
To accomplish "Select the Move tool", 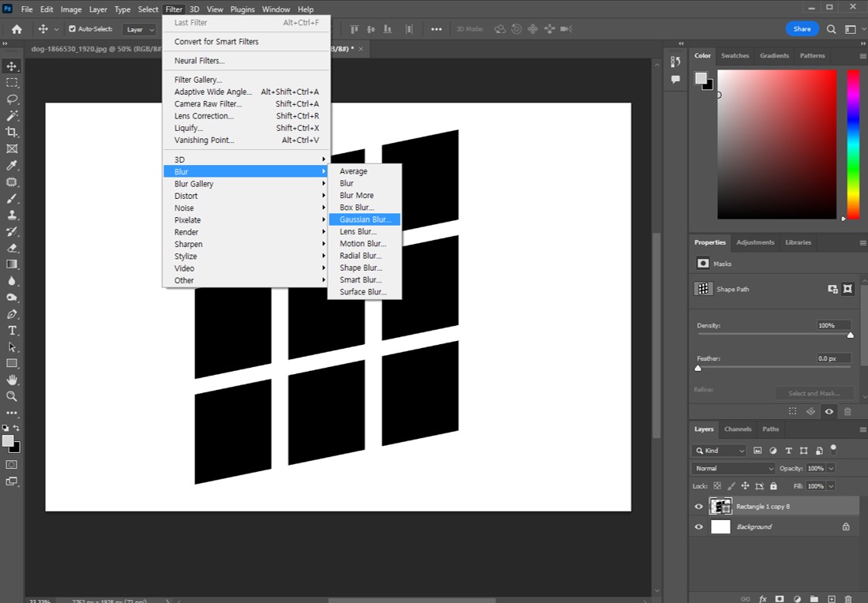I will click(12, 66).
